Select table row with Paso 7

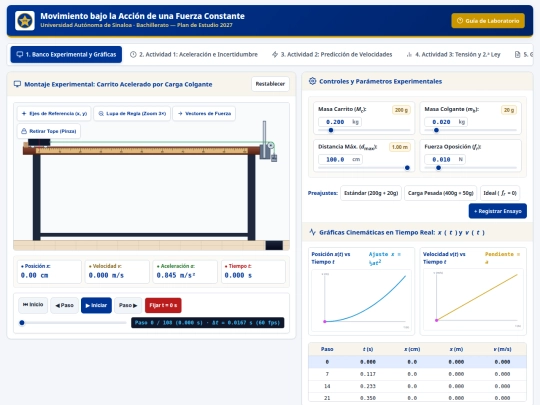(417, 374)
